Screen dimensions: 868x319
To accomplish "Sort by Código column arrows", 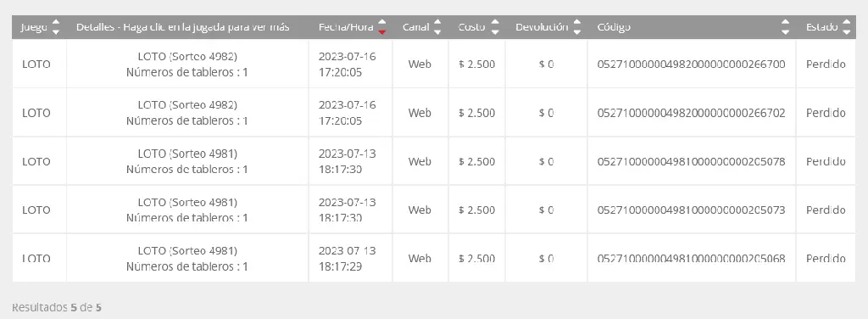I will [785, 27].
